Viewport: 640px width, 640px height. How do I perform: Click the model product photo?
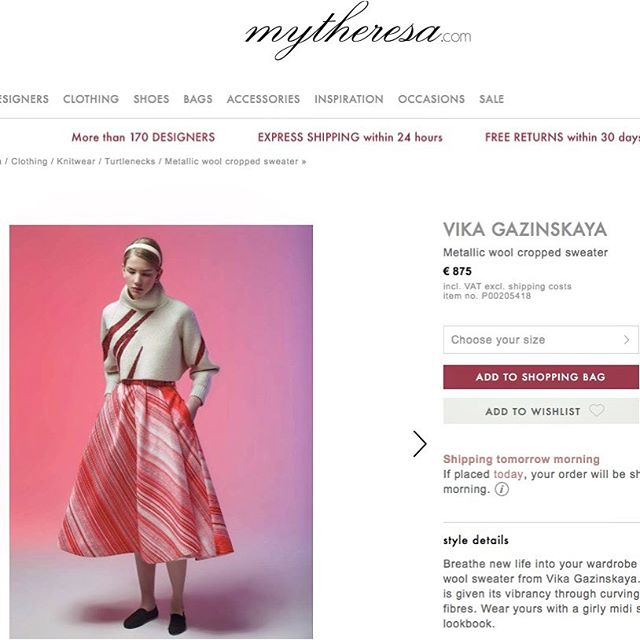tap(161, 431)
